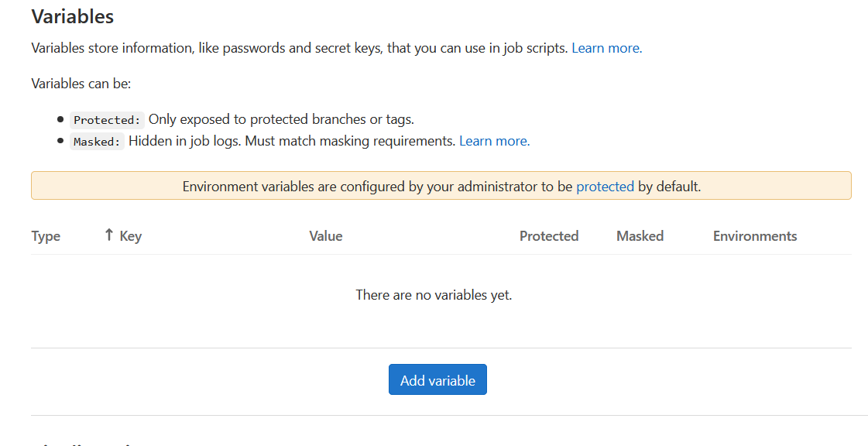
Task: Click the 'Variables can be:' text
Action: click(x=81, y=84)
